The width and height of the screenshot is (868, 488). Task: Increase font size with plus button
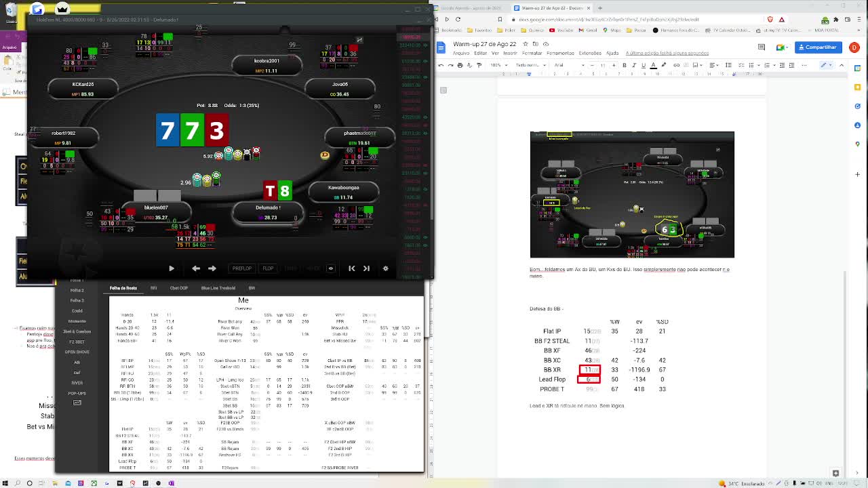tap(614, 66)
